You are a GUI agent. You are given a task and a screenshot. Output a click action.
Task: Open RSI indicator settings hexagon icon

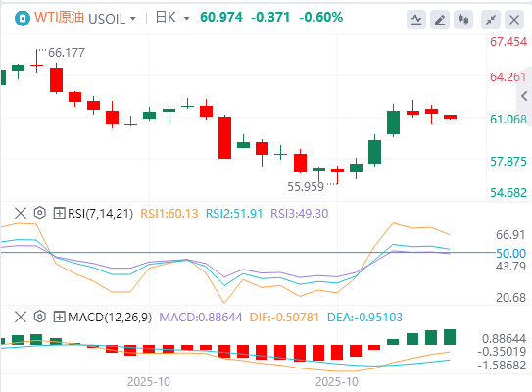click(40, 213)
